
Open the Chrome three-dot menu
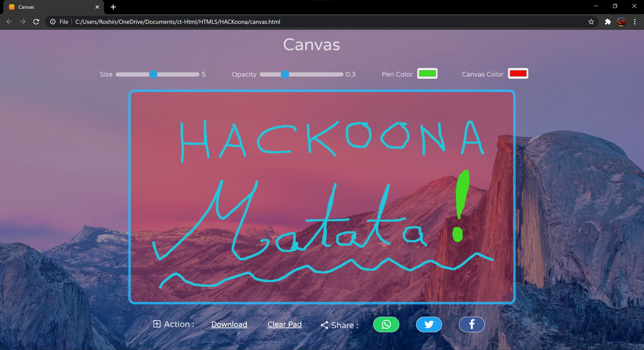tap(634, 22)
